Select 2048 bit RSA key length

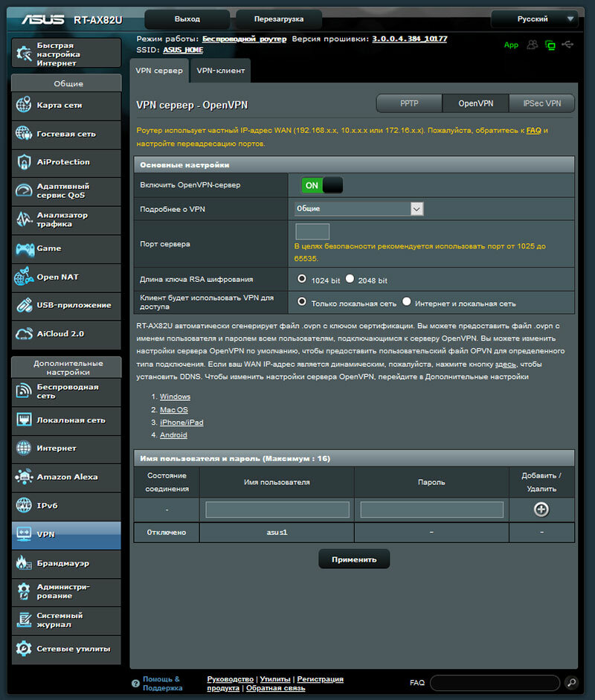[350, 278]
